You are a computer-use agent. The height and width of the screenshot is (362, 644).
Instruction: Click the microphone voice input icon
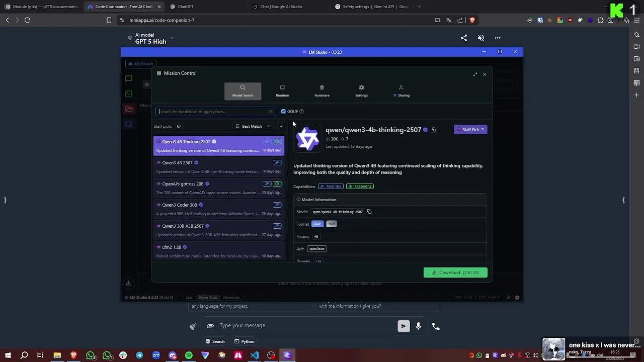point(418,326)
